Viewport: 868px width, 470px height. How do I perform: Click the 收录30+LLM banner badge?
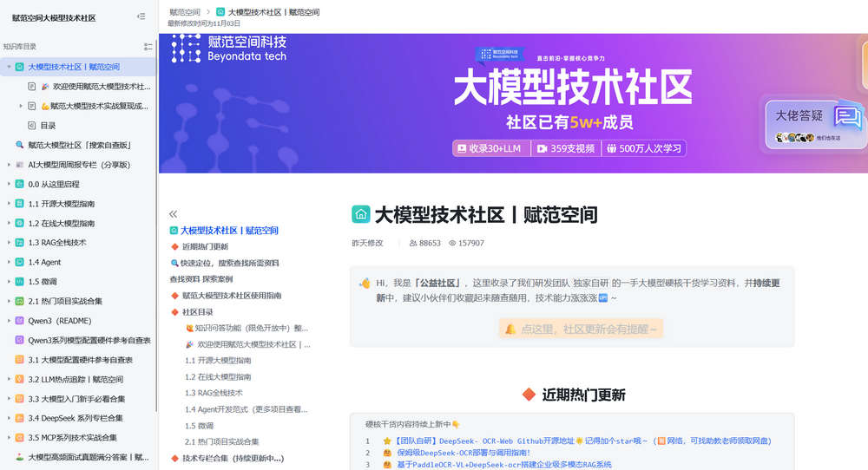coord(490,148)
